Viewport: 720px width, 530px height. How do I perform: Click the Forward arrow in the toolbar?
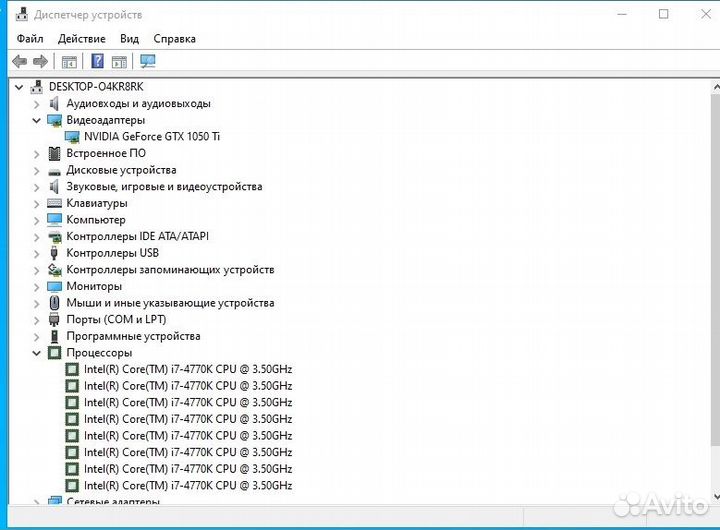[x=40, y=61]
